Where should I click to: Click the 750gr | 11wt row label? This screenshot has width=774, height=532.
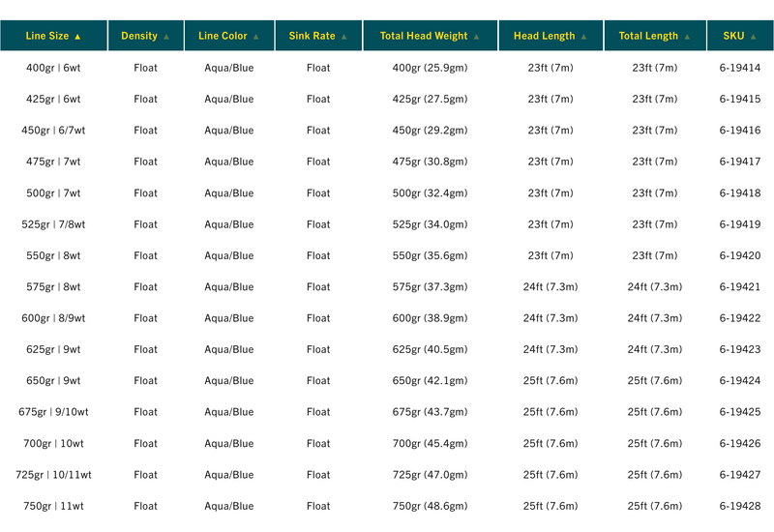[53, 506]
